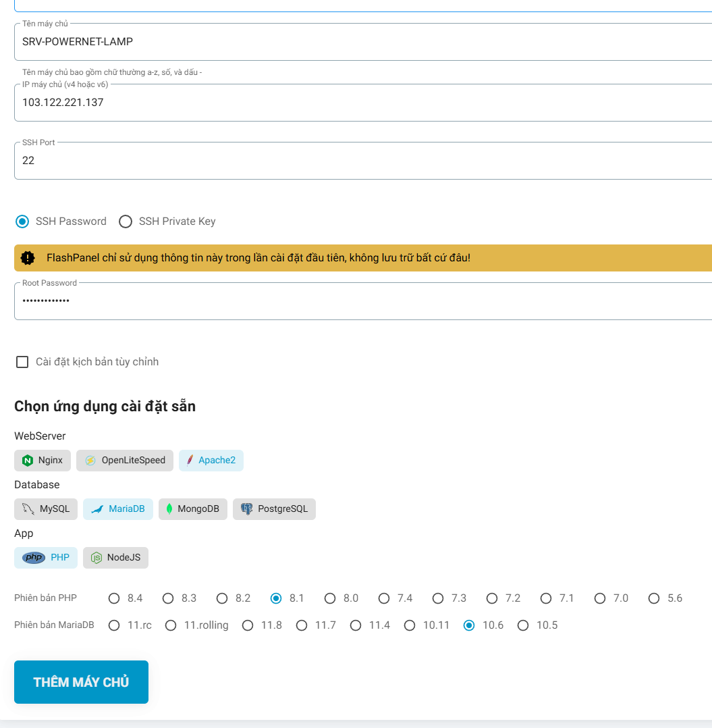Click the SSH Port input field
This screenshot has width=712, height=728.
(x=358, y=161)
